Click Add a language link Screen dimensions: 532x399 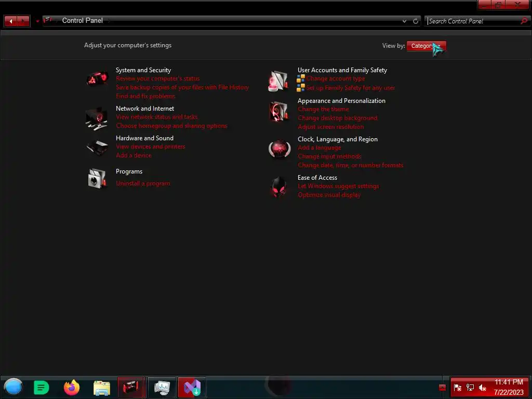320,148
